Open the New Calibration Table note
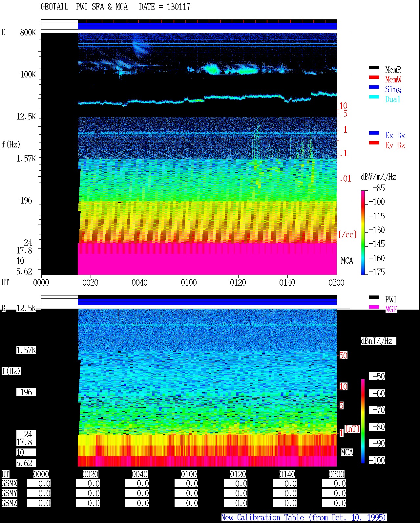 click(x=304, y=517)
